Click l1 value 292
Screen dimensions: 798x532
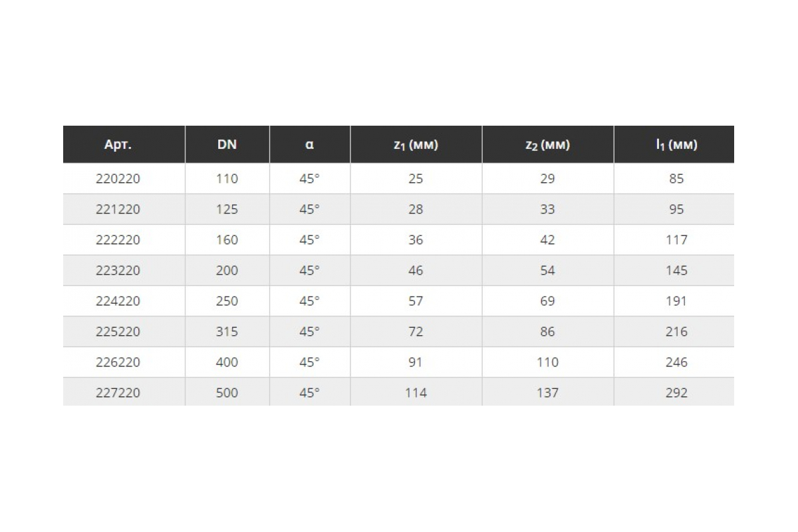pos(676,393)
